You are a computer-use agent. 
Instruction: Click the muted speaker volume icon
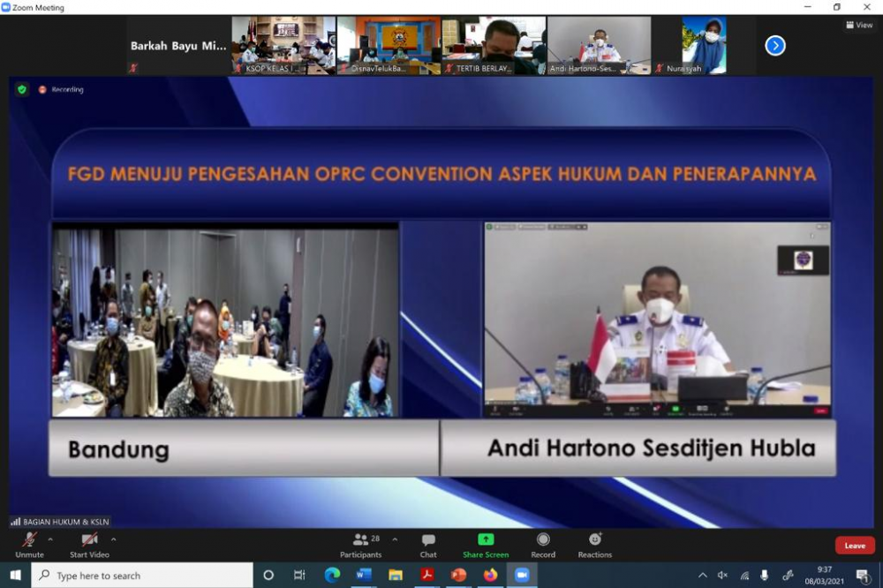click(722, 575)
